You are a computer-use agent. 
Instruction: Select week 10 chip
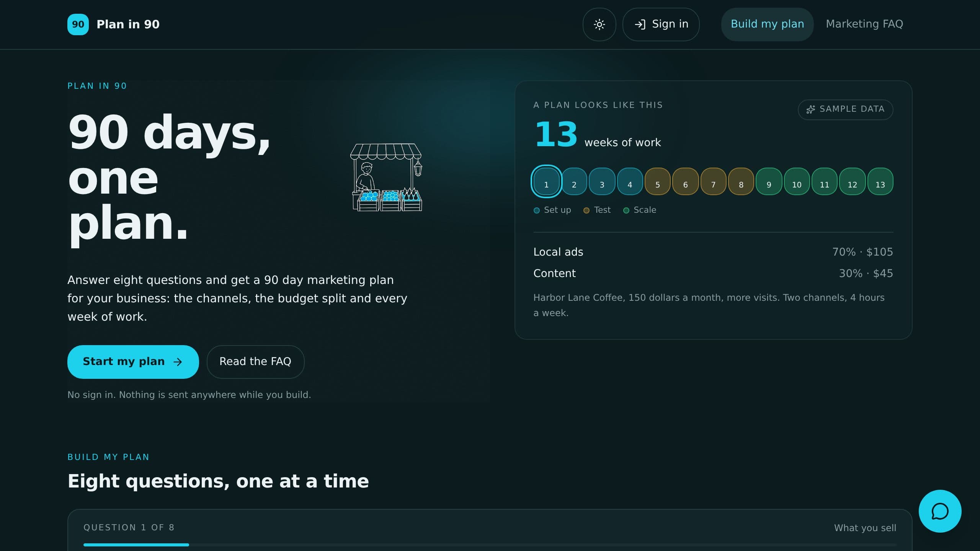pyautogui.click(x=797, y=181)
